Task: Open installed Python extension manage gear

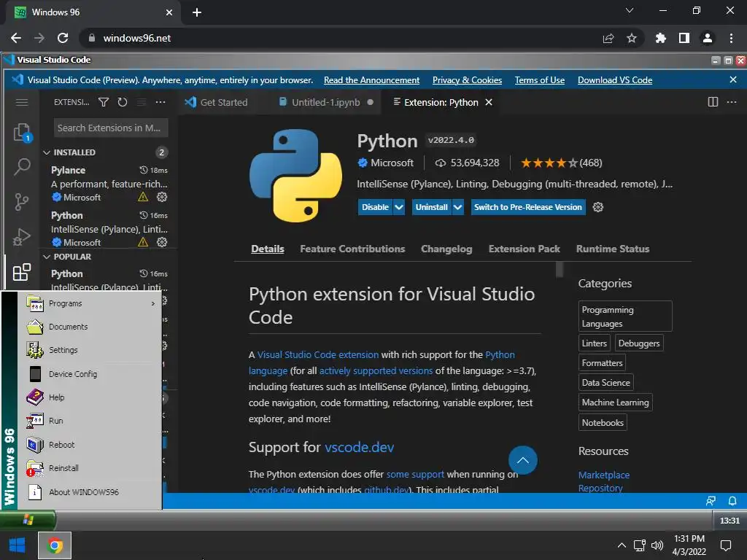Action: pos(162,242)
